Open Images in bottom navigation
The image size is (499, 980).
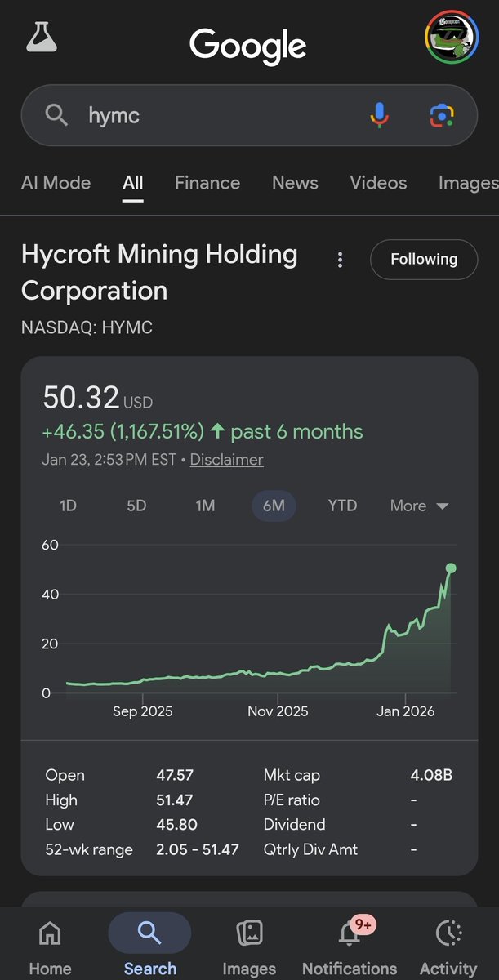249,947
